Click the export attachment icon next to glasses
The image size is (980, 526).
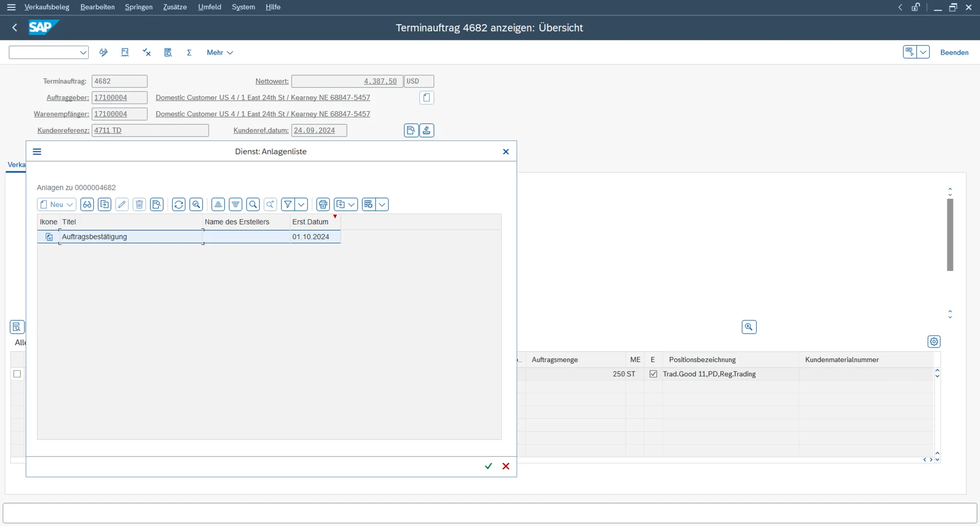click(104, 204)
